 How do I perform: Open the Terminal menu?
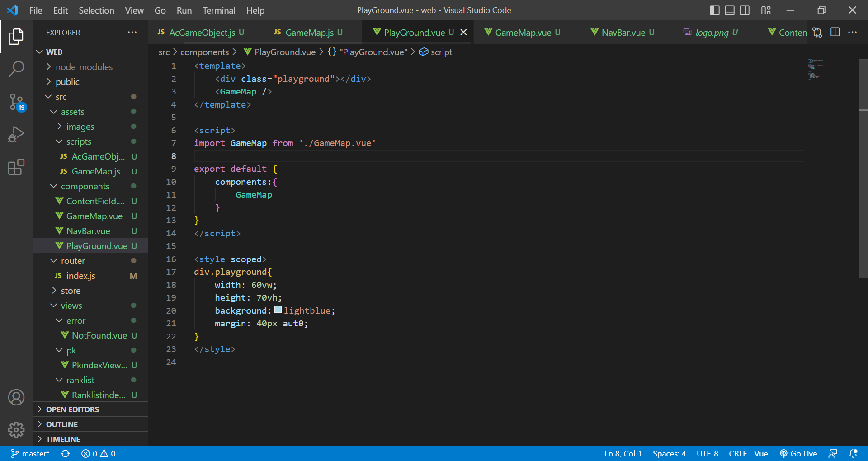219,10
